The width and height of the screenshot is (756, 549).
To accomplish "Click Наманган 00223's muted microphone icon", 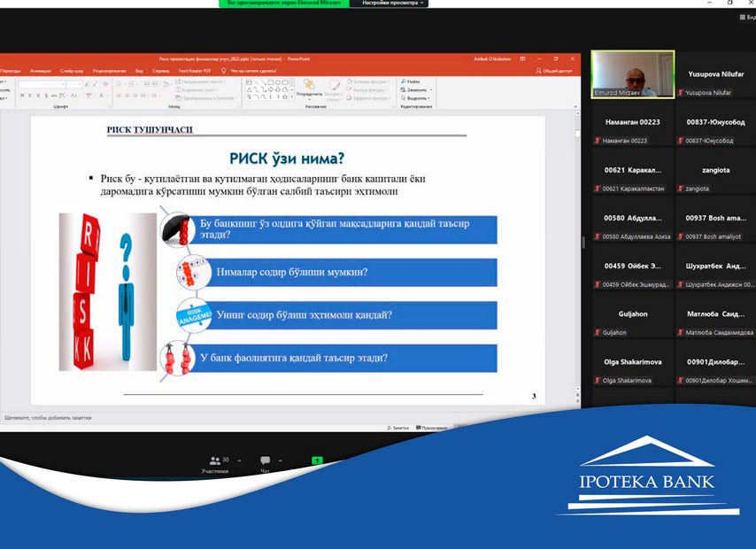I will [x=598, y=141].
